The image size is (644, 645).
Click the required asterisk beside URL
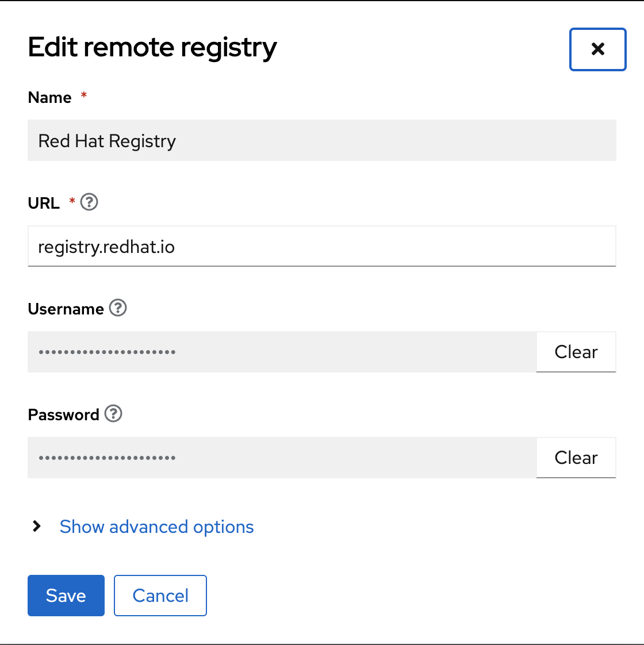[x=72, y=201]
